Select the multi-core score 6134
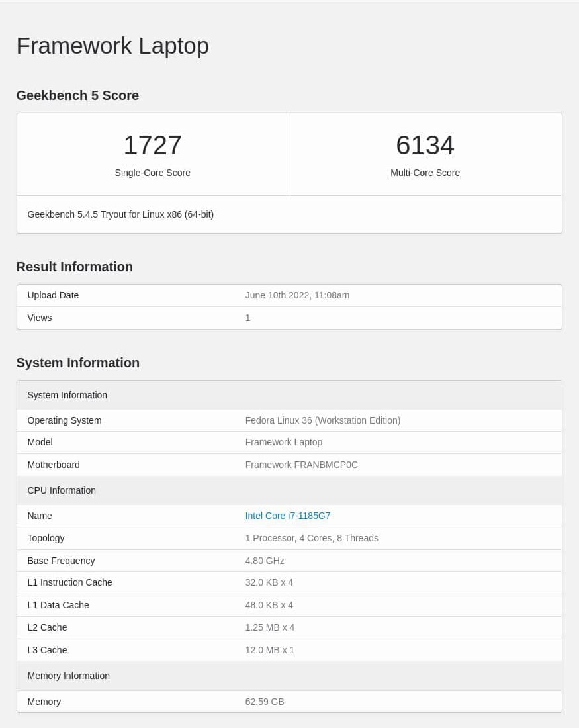The width and height of the screenshot is (579, 728). click(425, 145)
